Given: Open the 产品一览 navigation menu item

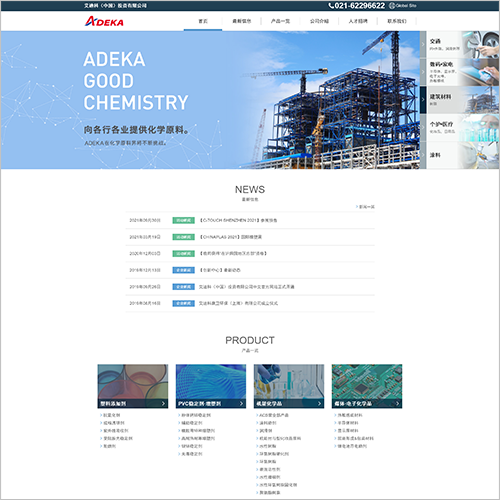Looking at the screenshot, I should tap(280, 21).
